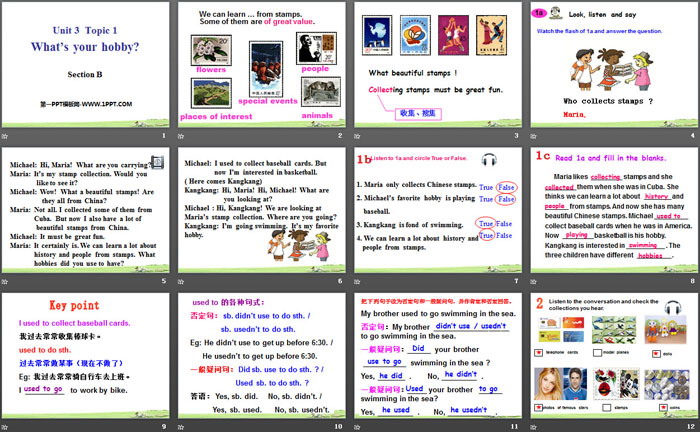Uncheck the coins checkbox
This screenshot has height=432, width=700.
click(663, 408)
